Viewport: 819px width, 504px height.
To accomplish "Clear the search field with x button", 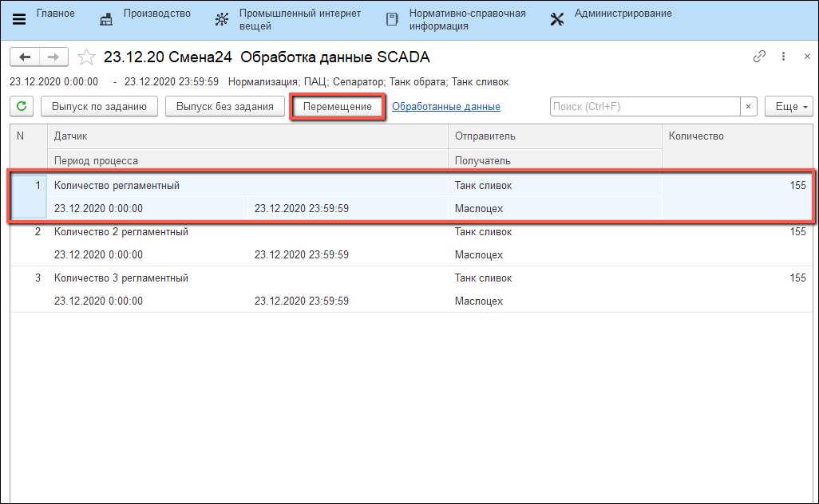I will coord(749,106).
